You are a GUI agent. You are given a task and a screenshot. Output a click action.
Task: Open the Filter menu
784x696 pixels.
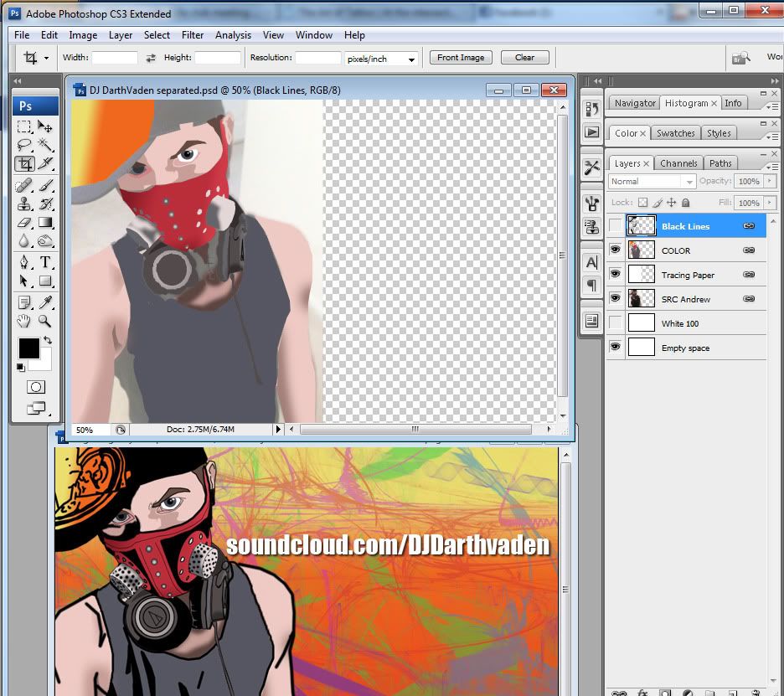pyautogui.click(x=193, y=35)
